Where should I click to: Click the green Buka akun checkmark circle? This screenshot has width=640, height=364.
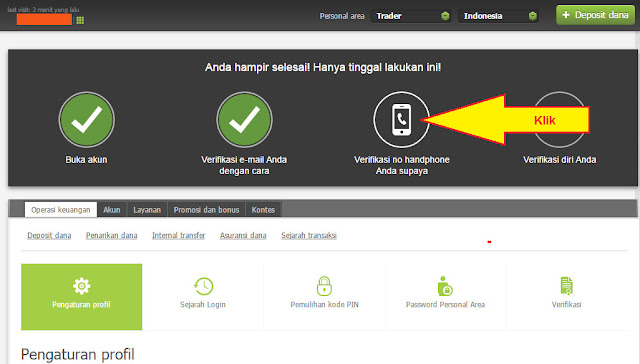coord(87,120)
